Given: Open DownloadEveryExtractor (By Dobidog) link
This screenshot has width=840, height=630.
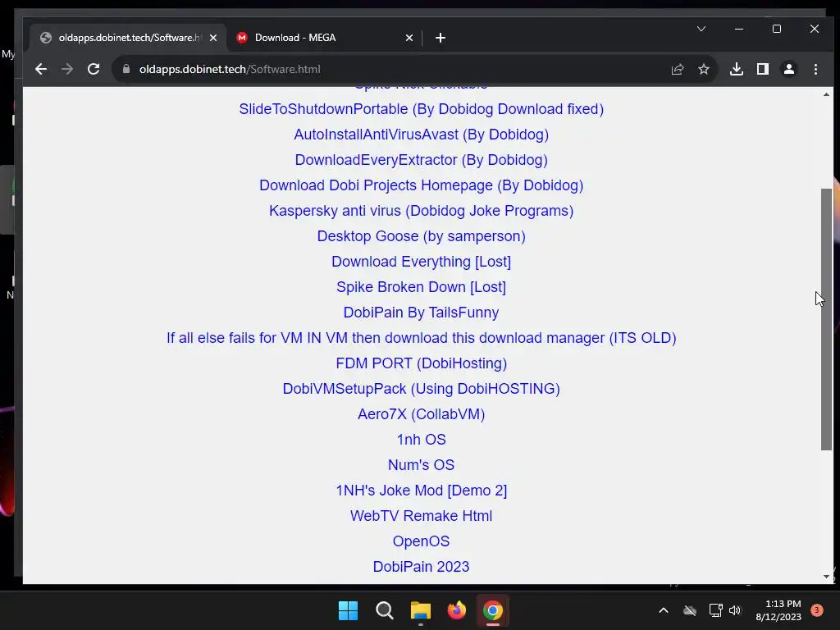Looking at the screenshot, I should pyautogui.click(x=421, y=160).
